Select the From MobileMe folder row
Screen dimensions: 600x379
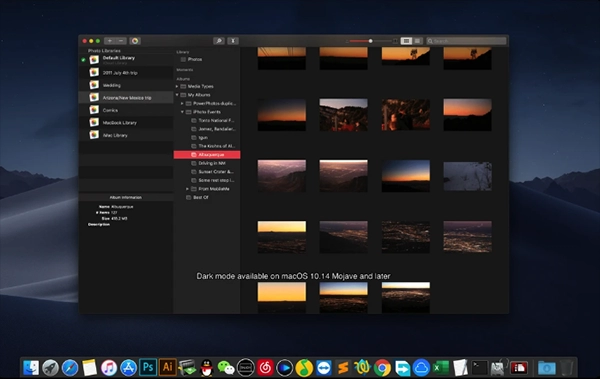[x=207, y=189]
